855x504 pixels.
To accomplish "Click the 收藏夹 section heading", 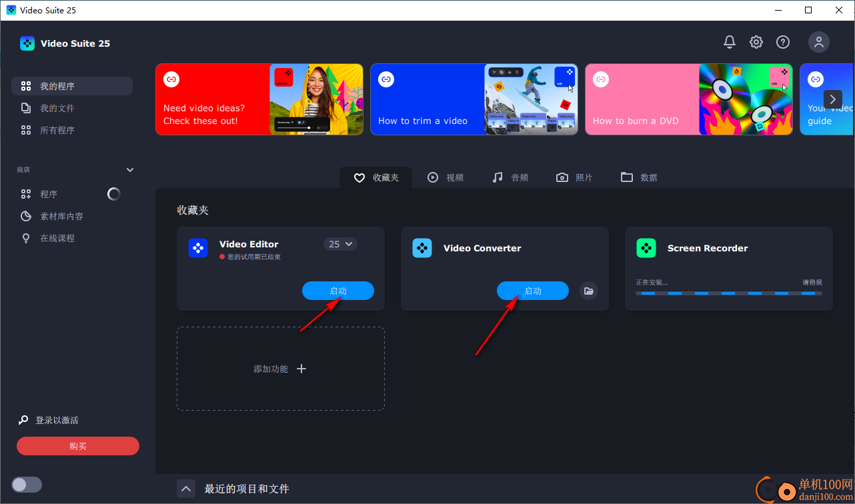I will click(193, 210).
